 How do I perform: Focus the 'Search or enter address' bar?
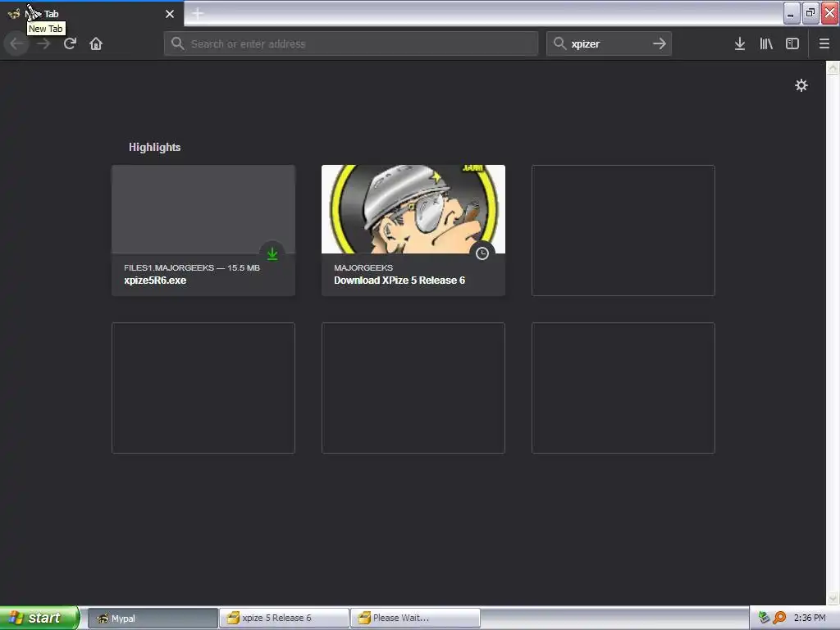click(351, 44)
